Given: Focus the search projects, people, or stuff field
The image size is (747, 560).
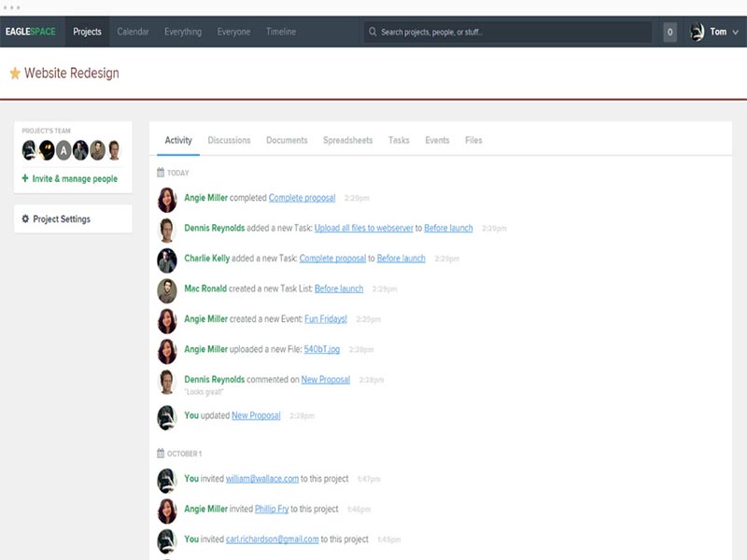Looking at the screenshot, I should click(508, 32).
